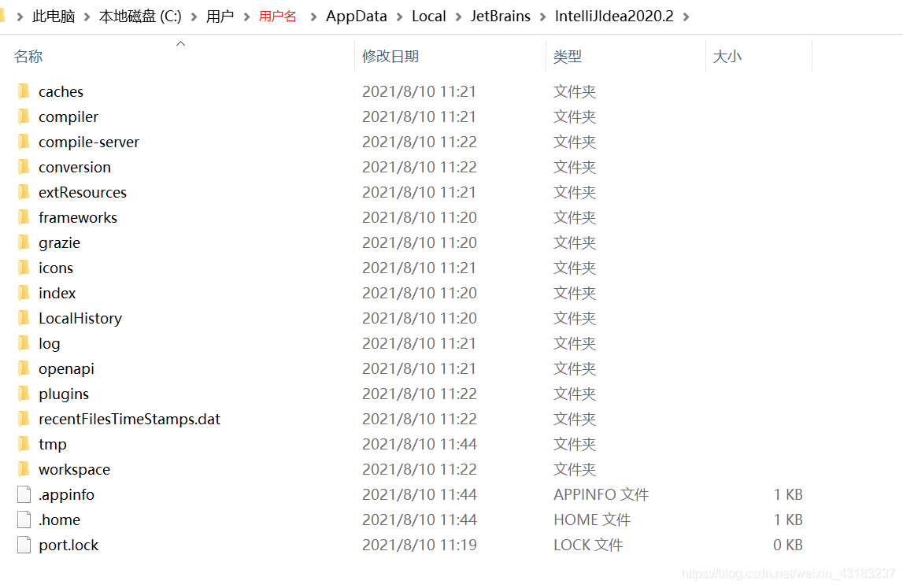Screen dimensions: 903x588
Task: Sort by 类型 column header
Action: [x=568, y=57]
